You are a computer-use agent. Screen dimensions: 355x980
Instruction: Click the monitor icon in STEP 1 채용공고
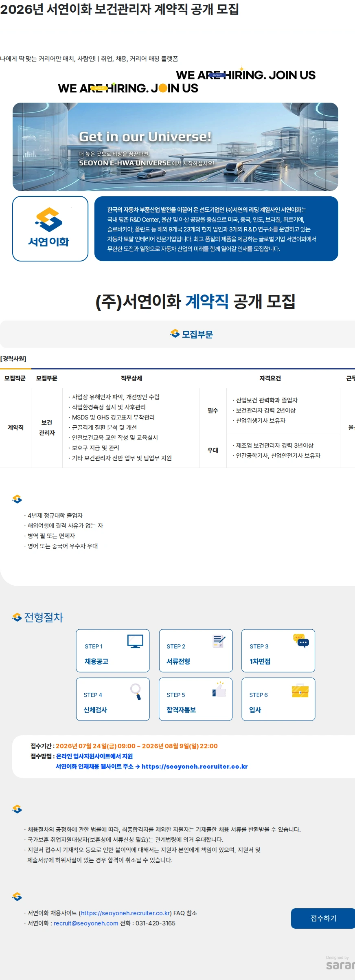click(135, 641)
